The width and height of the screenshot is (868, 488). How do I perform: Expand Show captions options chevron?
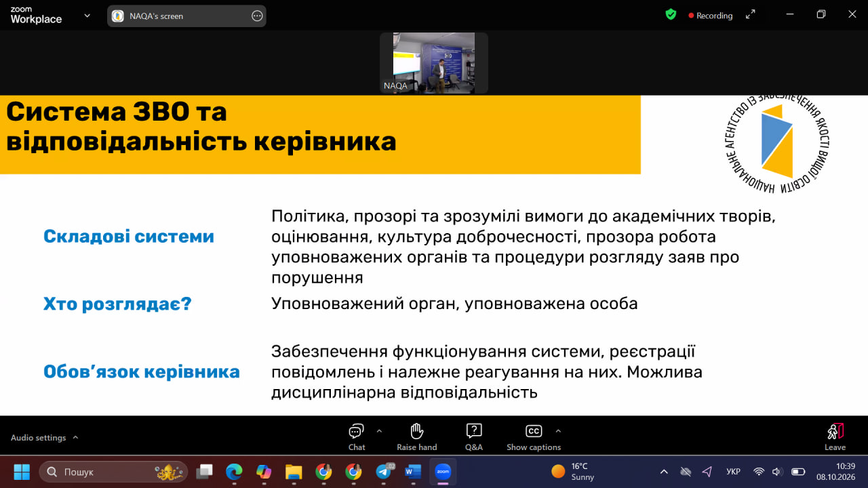click(x=558, y=430)
